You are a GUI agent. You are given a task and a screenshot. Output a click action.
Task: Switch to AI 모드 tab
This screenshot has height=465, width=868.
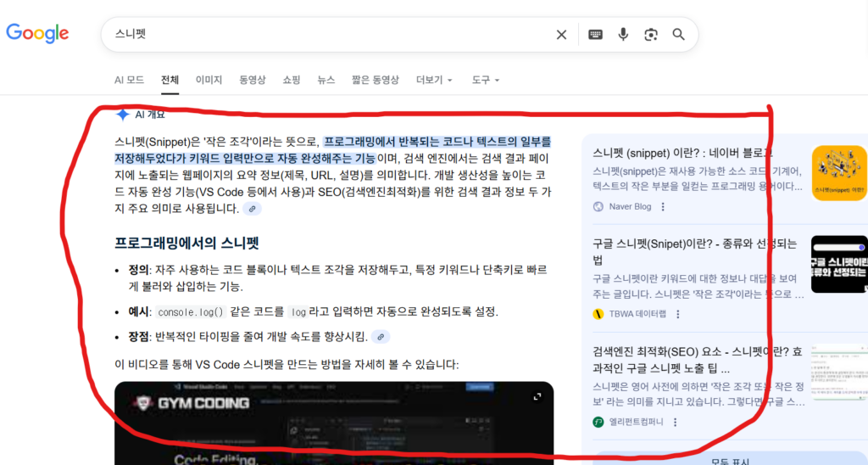point(129,80)
